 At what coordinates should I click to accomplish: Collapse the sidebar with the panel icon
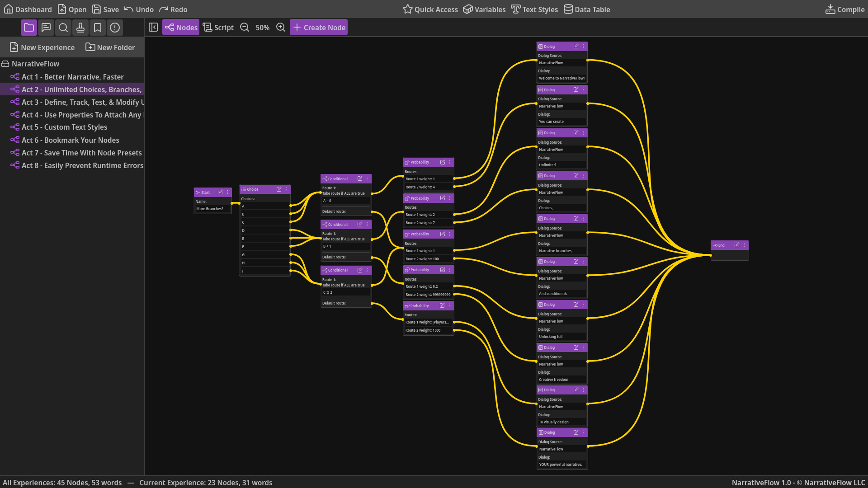pyautogui.click(x=153, y=27)
